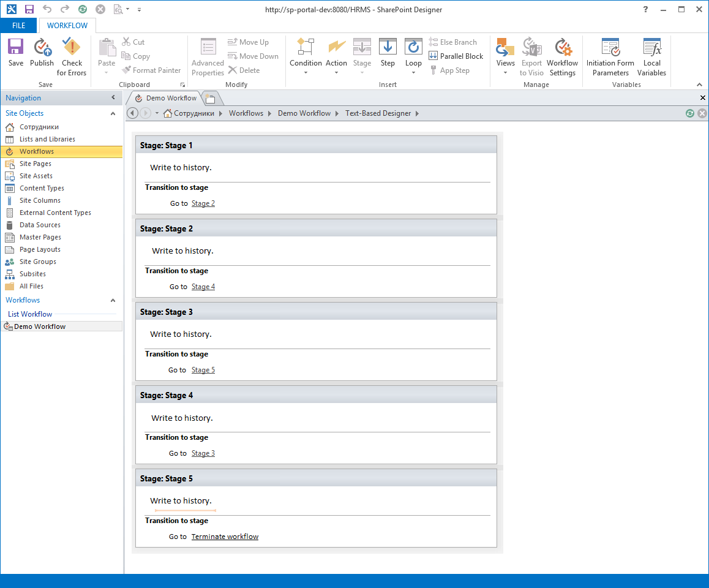
Task: Select Stage 5 Write to history action
Action: tap(181, 500)
